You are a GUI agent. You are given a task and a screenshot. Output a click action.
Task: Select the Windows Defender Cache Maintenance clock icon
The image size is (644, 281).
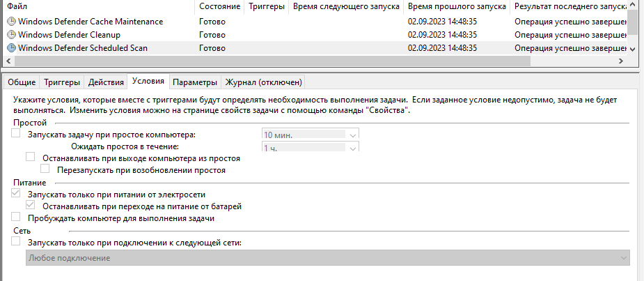click(x=12, y=22)
